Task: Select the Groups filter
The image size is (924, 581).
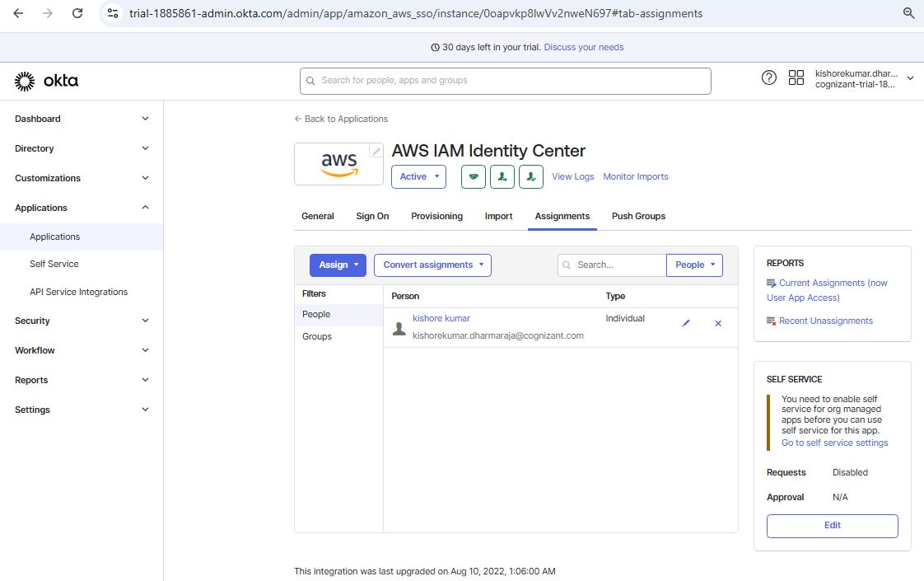Action: click(x=317, y=336)
